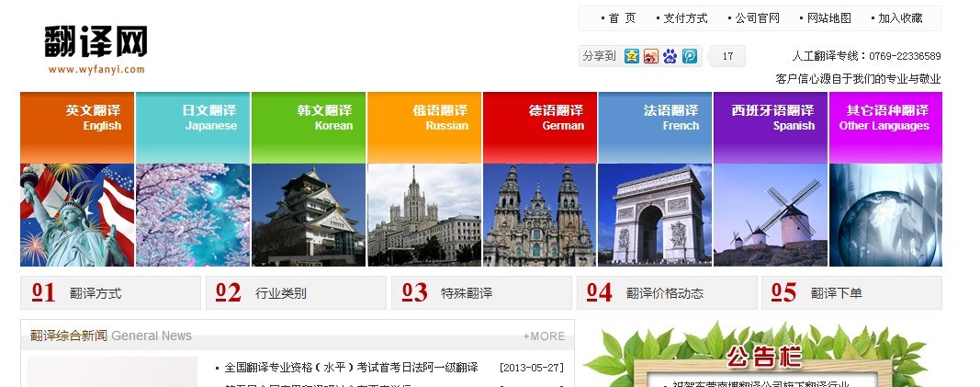Share to Qzone via the star icon
Image resolution: width=980 pixels, height=387 pixels.
point(632,56)
